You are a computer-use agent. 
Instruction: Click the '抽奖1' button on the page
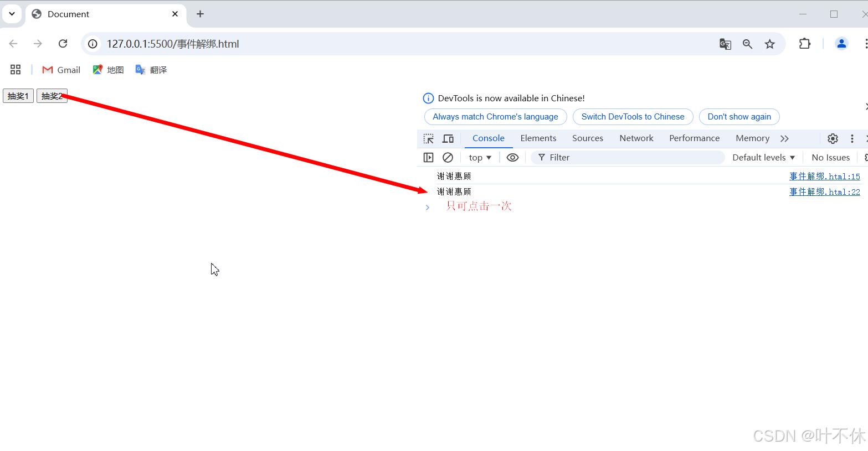pos(17,95)
